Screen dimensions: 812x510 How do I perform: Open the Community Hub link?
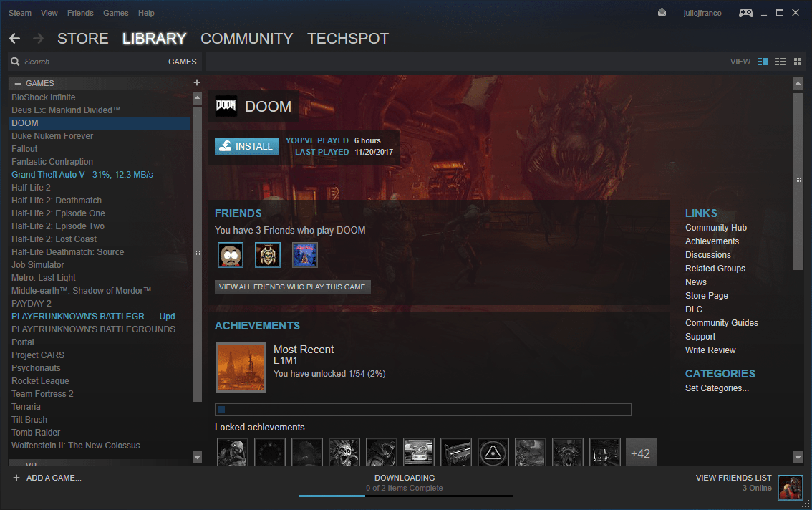click(x=716, y=228)
